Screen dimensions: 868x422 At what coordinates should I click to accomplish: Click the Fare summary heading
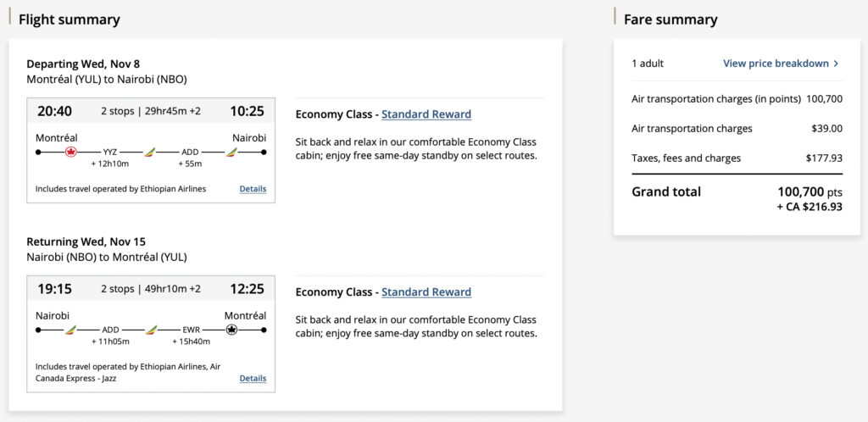click(670, 19)
